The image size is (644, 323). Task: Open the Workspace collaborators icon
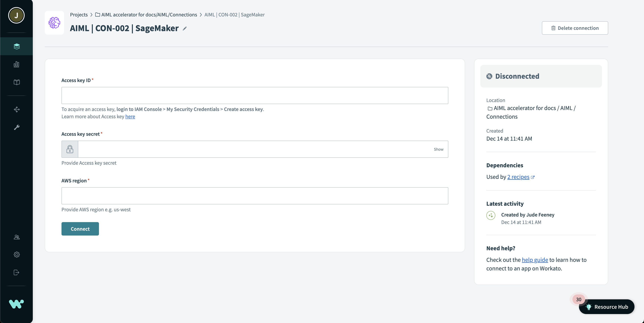click(x=16, y=237)
